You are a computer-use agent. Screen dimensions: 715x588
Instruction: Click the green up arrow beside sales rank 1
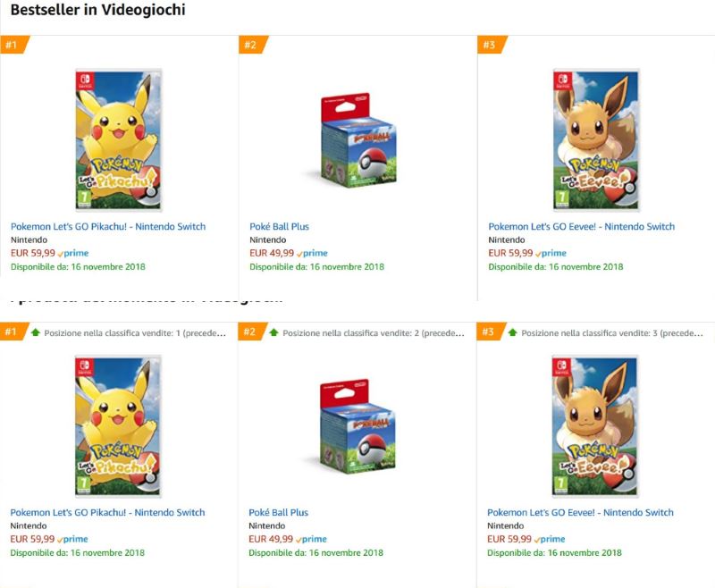coord(35,332)
